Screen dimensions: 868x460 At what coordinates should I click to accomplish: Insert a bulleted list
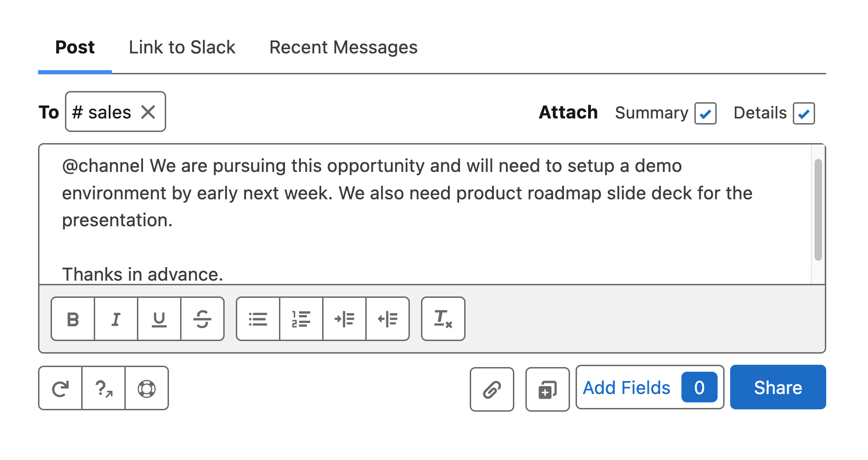click(x=258, y=319)
